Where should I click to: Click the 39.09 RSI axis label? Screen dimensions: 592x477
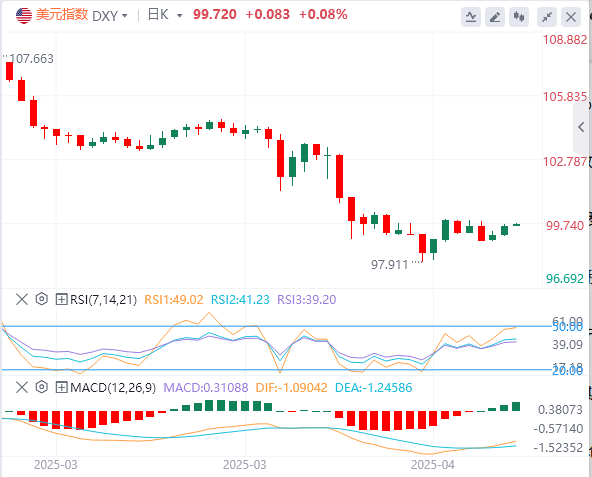(x=567, y=344)
